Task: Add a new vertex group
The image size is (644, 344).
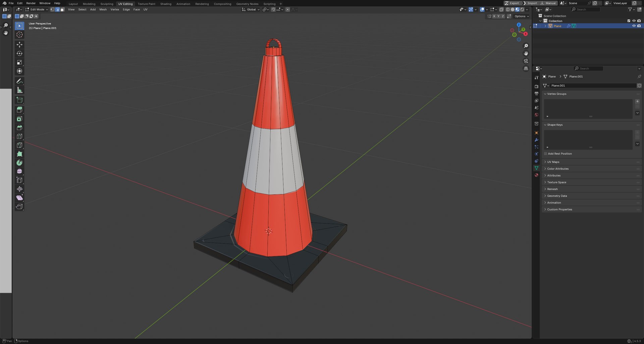Action: pos(637,101)
